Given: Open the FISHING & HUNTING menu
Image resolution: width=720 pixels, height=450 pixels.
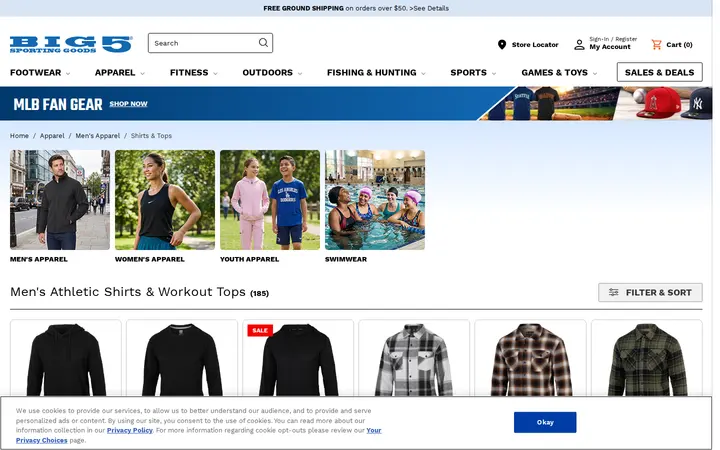Looking at the screenshot, I should (371, 73).
